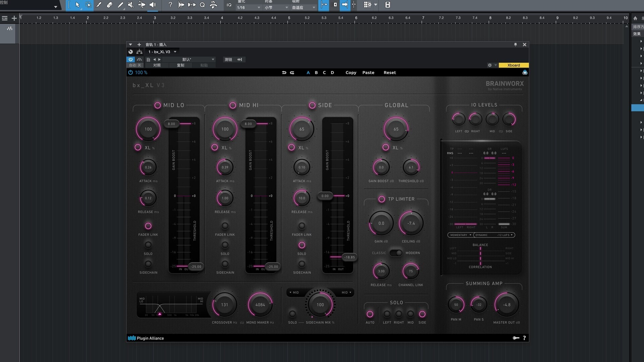
Task: Toggle the MID LO band on/off
Action: click(158, 105)
